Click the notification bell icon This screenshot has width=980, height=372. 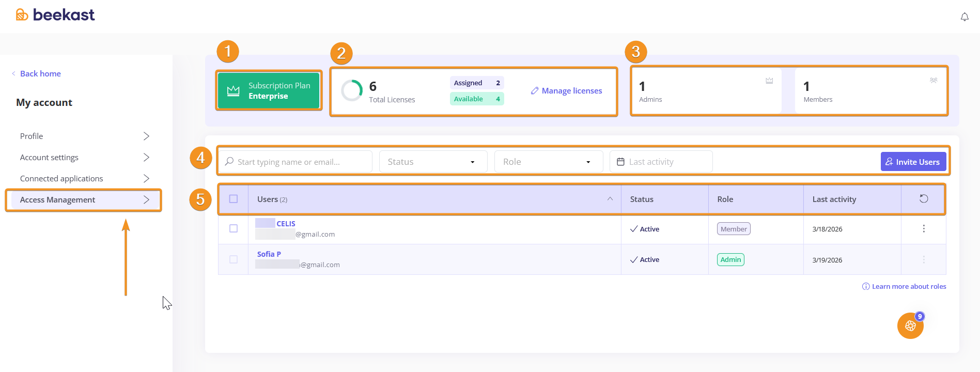964,17
